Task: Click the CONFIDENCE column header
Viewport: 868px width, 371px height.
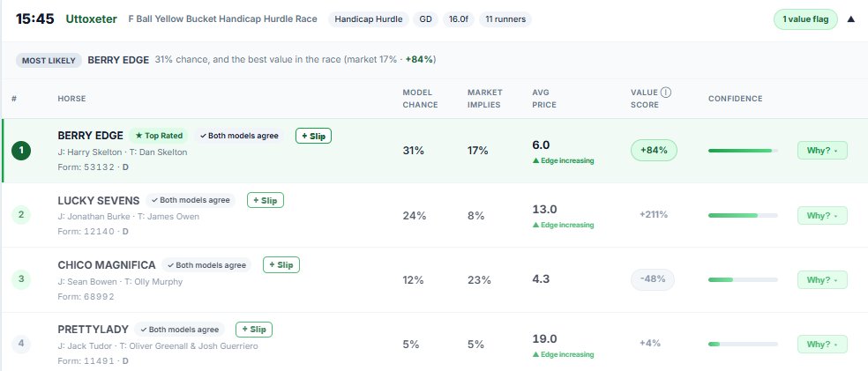Action: (735, 99)
